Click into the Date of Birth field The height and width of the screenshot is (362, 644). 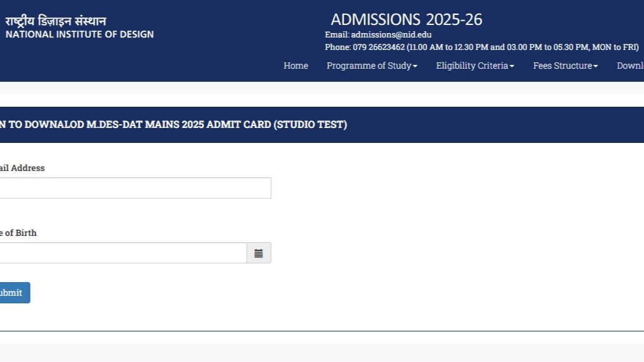click(x=122, y=253)
